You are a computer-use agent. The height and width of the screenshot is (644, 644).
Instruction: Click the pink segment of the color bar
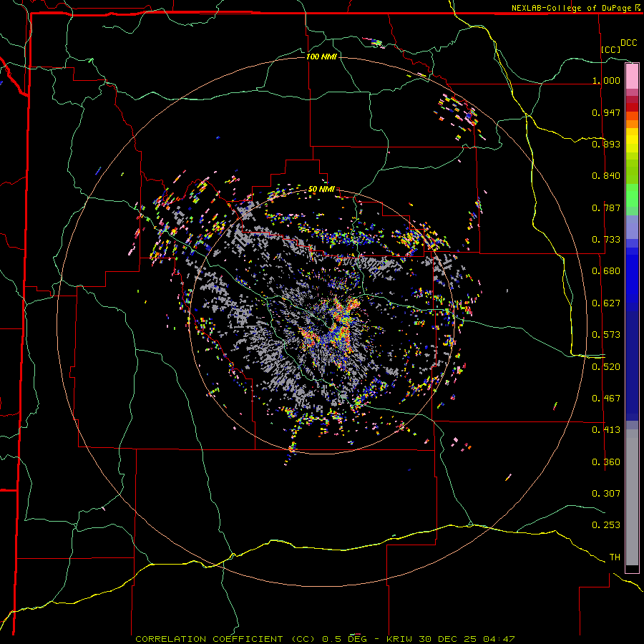point(632,77)
